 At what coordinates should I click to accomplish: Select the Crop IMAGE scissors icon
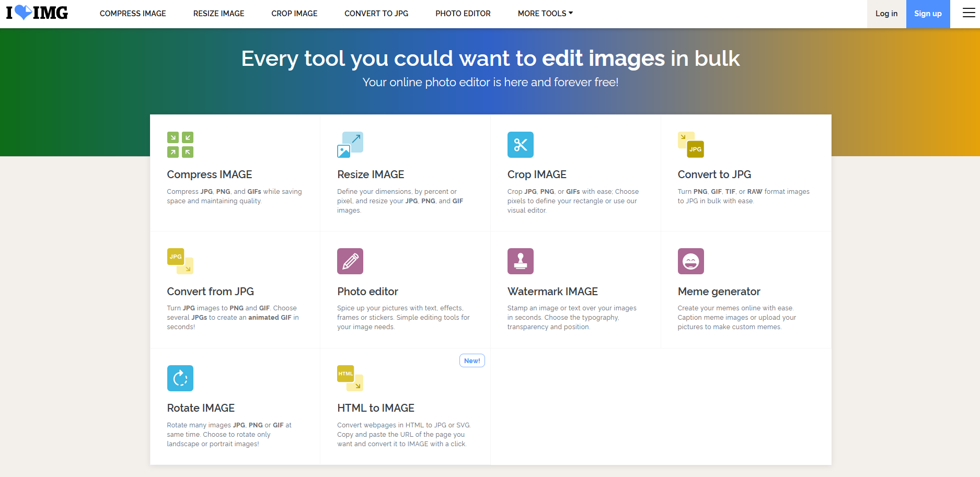point(520,145)
